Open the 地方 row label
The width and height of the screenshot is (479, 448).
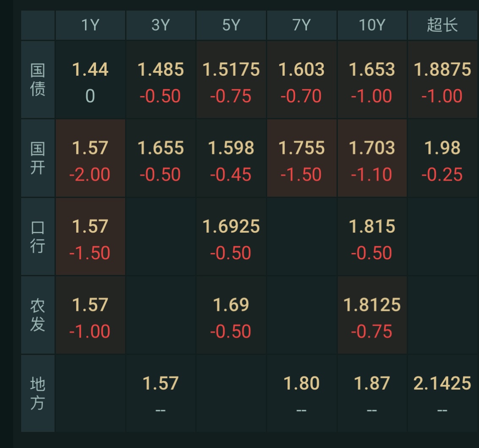[x=37, y=393]
